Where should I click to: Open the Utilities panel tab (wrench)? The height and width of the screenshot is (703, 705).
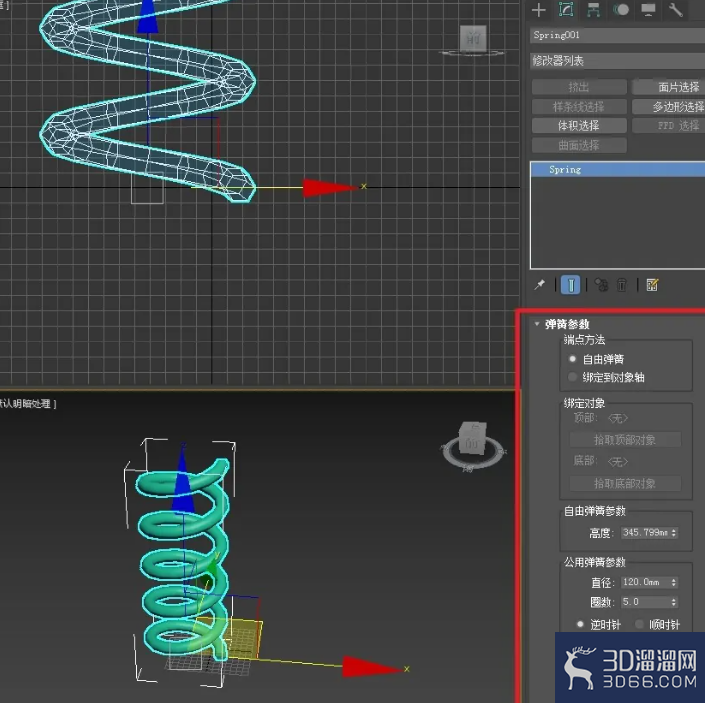[675, 9]
